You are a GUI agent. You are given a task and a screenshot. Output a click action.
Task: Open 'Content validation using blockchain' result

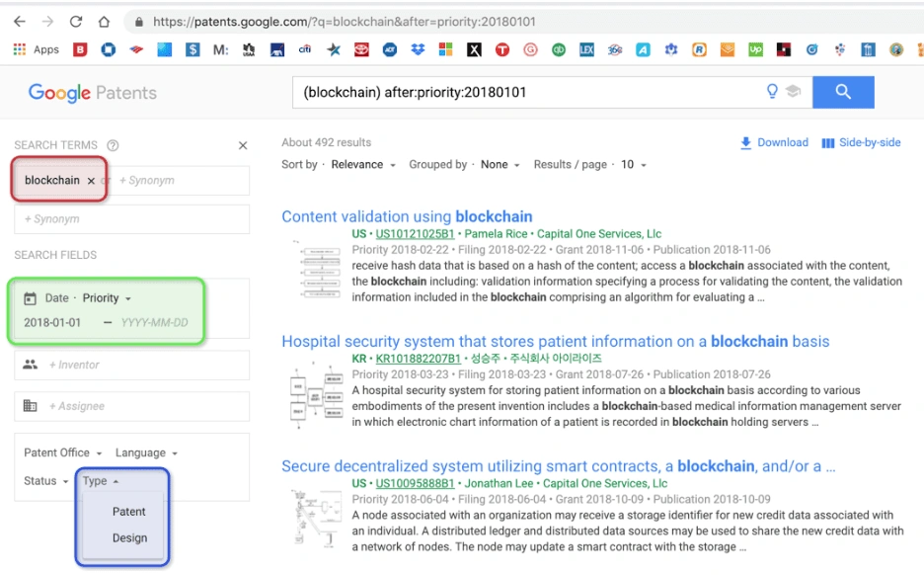pyautogui.click(x=407, y=216)
